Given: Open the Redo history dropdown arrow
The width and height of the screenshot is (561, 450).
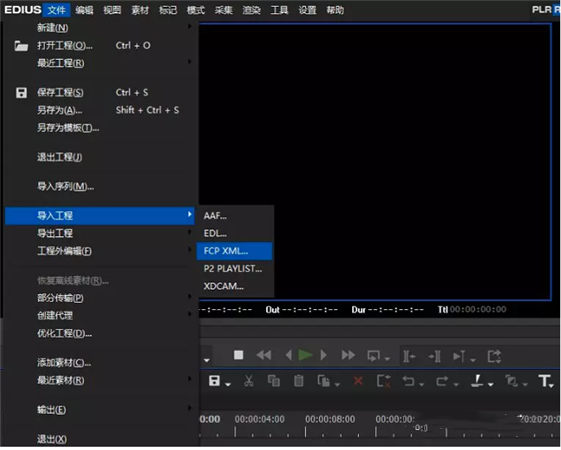Looking at the screenshot, I should click(x=456, y=386).
